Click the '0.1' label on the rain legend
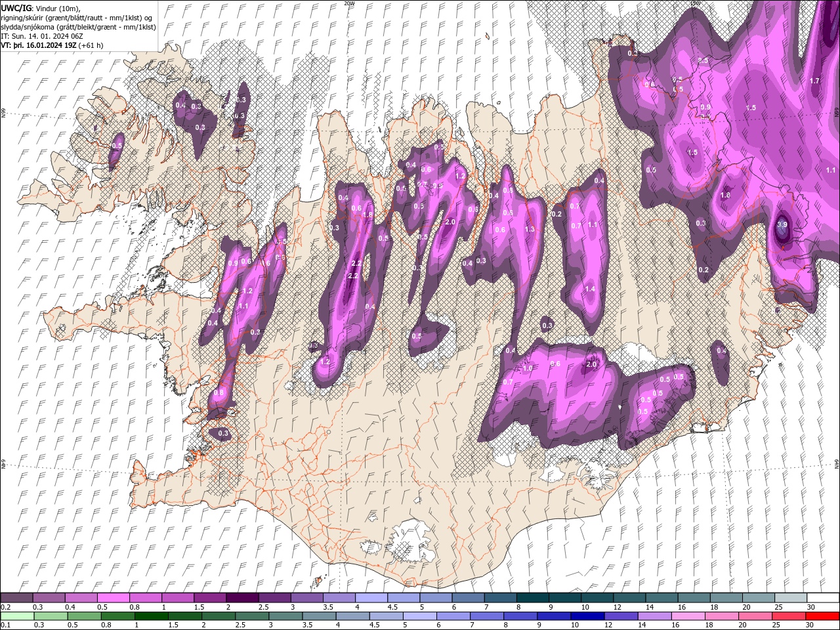 5,625
